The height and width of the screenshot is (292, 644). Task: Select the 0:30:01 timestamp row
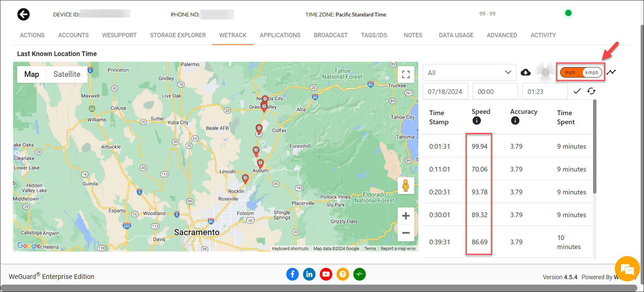[508, 215]
